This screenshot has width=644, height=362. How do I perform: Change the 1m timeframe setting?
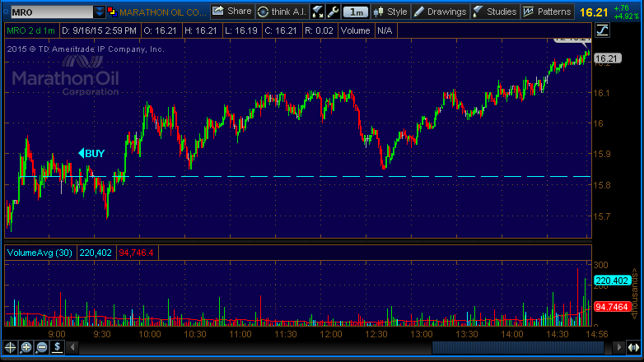pyautogui.click(x=356, y=12)
